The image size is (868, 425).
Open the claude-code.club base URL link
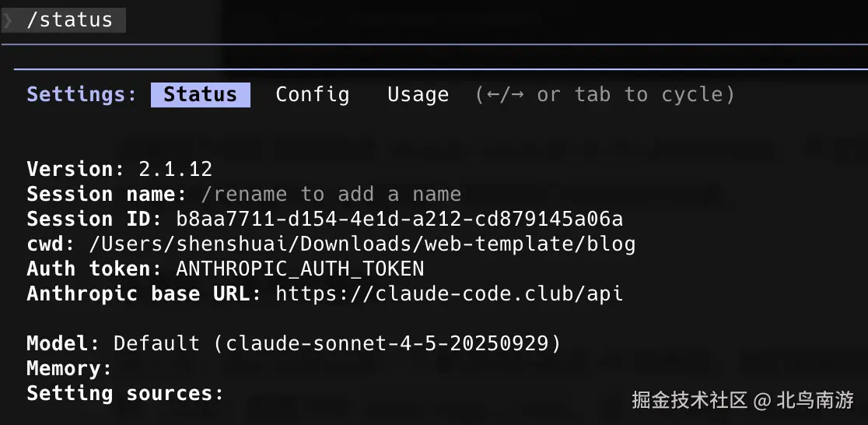click(449, 293)
